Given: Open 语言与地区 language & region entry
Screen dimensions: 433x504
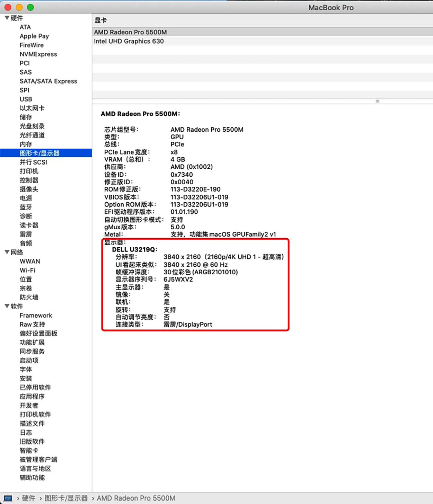Looking at the screenshot, I should click(35, 468).
